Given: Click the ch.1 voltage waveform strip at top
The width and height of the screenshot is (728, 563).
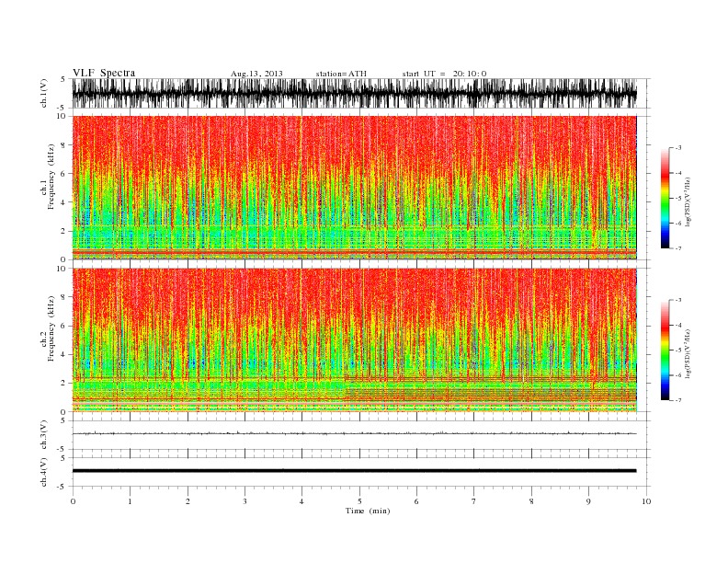Looking at the screenshot, I should (x=354, y=93).
